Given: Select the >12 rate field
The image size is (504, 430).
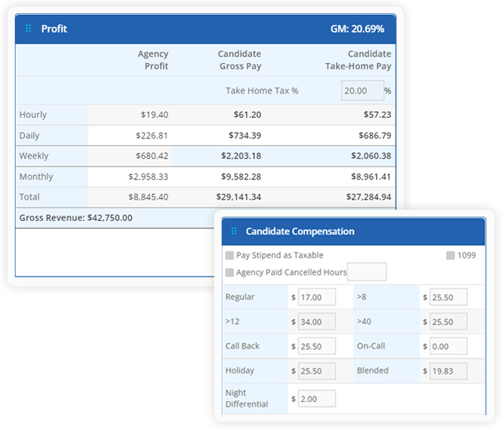Looking at the screenshot, I should [x=317, y=322].
